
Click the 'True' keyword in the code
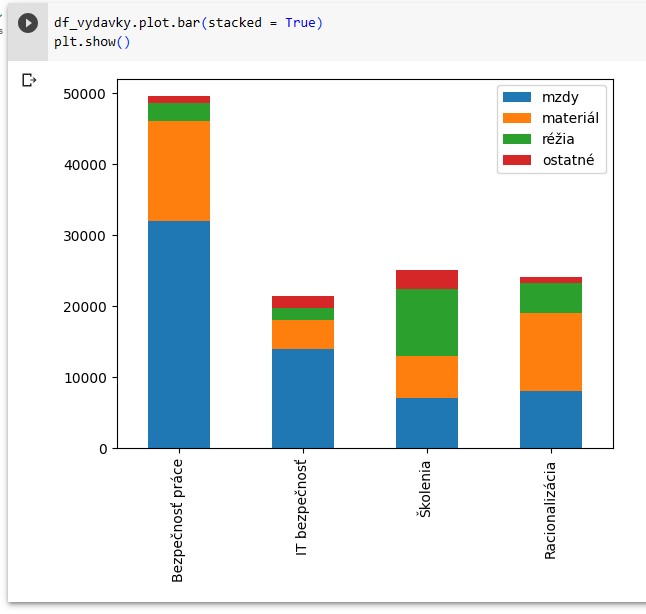tap(303, 22)
